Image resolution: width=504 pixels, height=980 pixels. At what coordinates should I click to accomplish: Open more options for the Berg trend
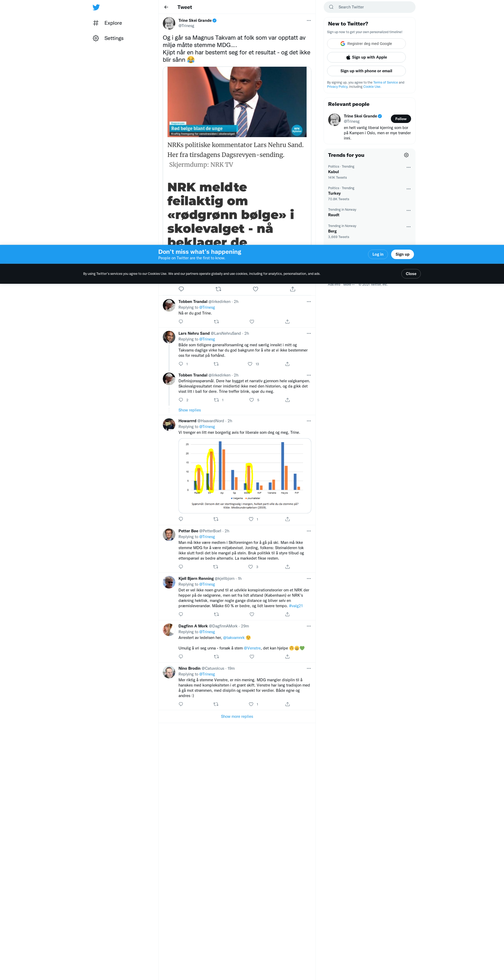point(409,227)
